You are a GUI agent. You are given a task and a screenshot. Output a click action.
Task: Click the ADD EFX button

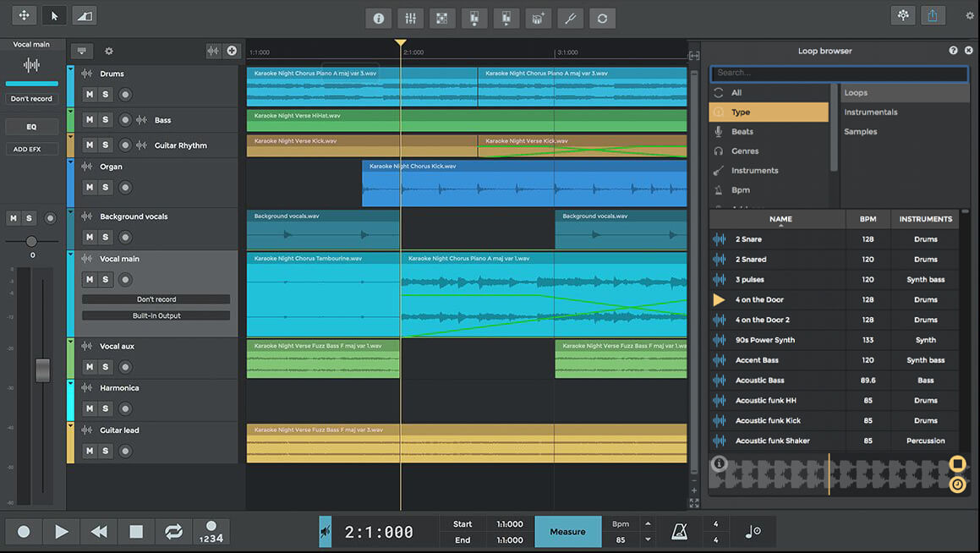point(31,149)
